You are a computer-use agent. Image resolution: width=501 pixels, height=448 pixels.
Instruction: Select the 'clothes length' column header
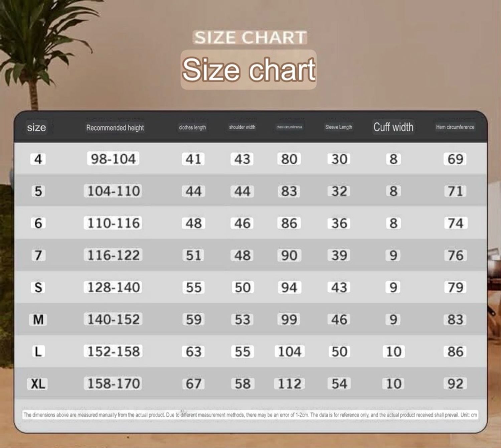[x=192, y=127]
